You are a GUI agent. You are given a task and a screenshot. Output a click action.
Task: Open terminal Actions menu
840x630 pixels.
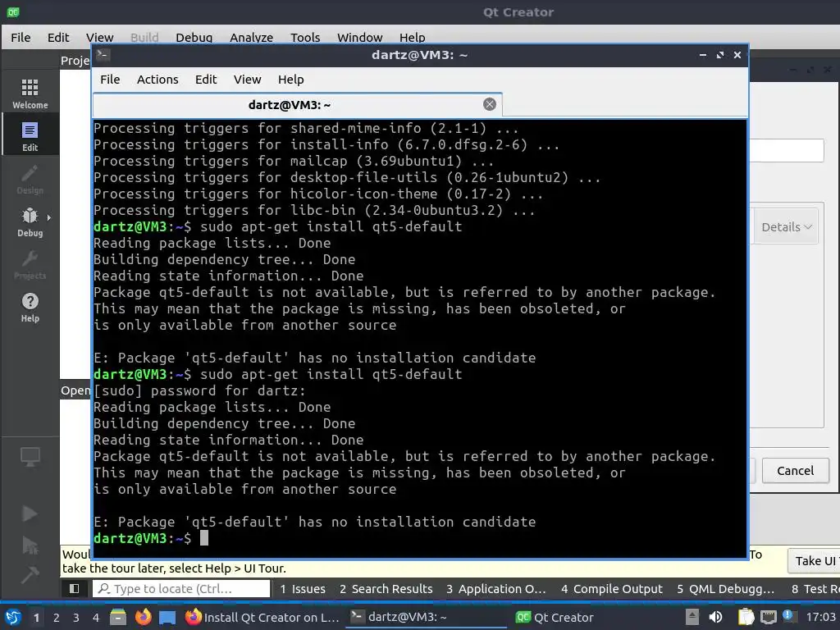pyautogui.click(x=157, y=80)
